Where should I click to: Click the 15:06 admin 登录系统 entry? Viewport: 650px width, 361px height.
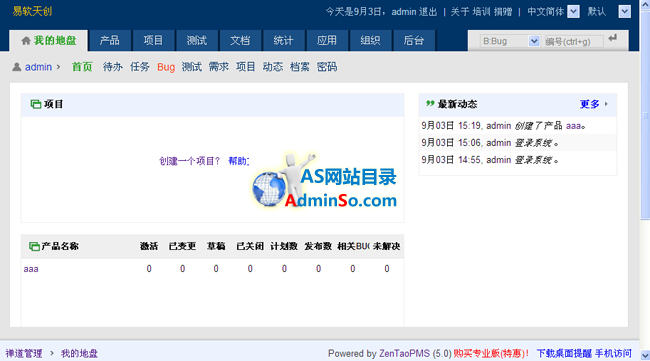pos(517,143)
